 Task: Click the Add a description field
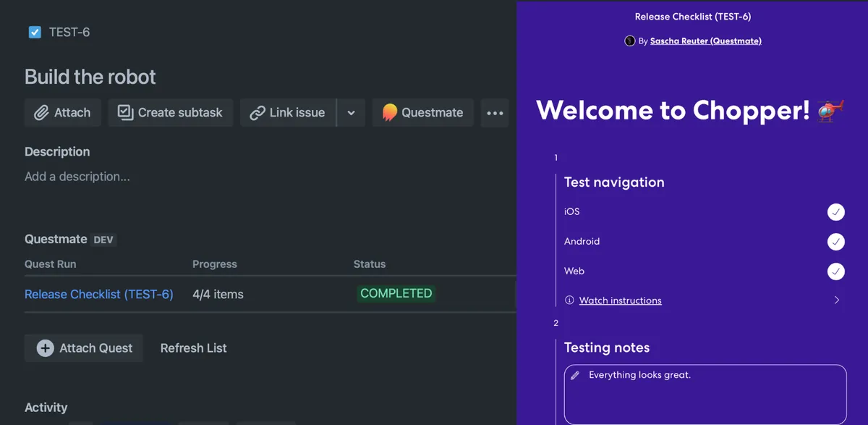(77, 177)
